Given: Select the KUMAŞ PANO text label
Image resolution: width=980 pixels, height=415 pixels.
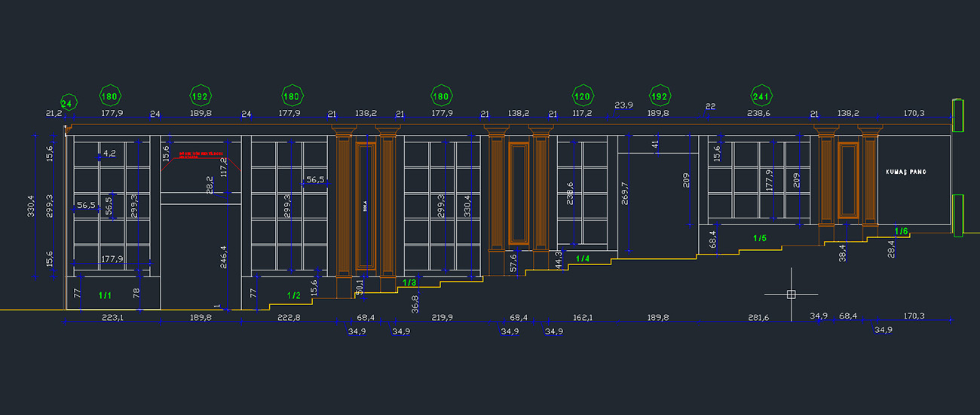Looking at the screenshot, I should pos(905,172).
